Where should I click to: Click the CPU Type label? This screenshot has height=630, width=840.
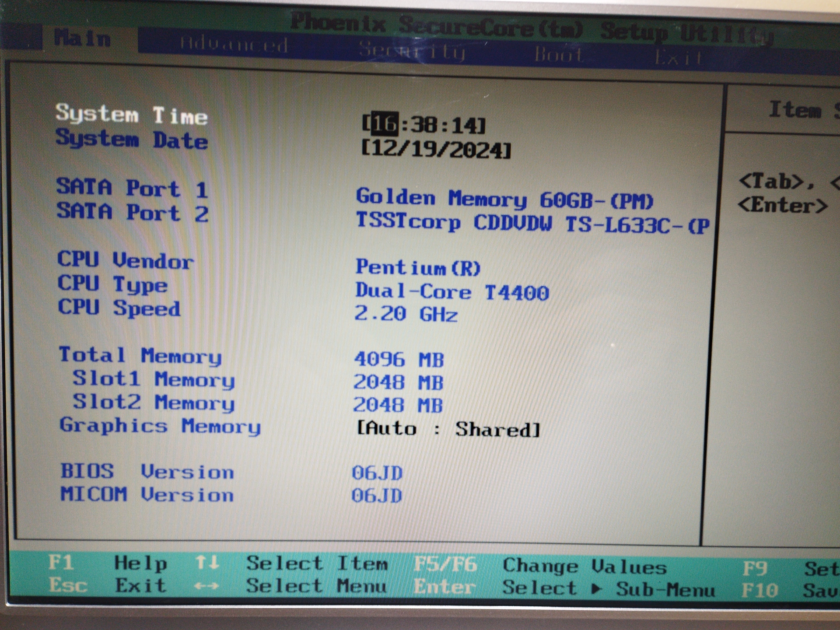coord(112,284)
